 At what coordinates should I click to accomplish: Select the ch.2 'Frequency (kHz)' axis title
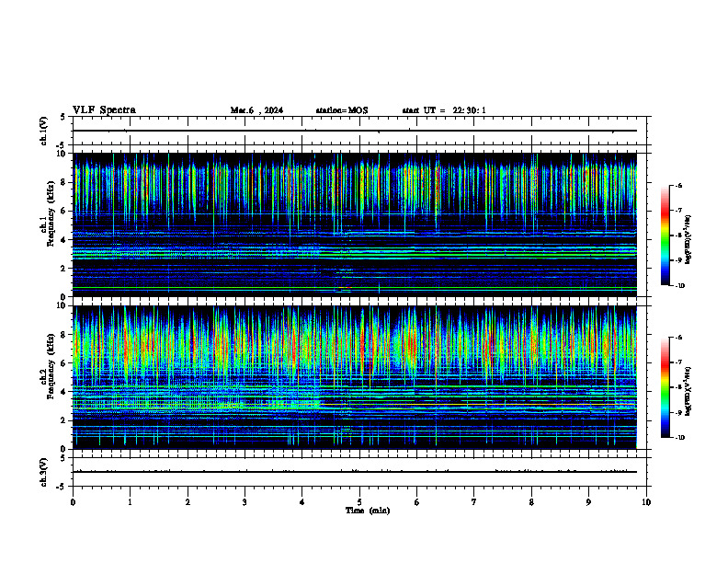tap(51, 366)
